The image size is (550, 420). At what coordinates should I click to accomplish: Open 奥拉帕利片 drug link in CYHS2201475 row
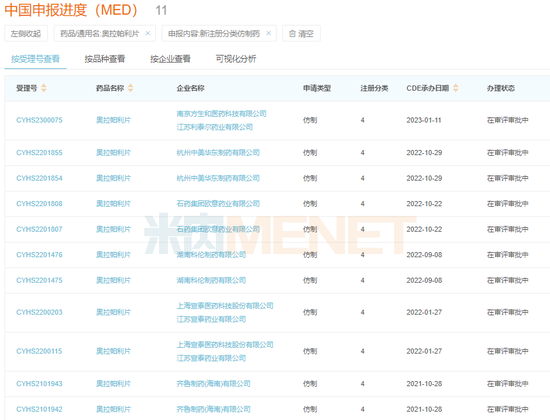pyautogui.click(x=114, y=280)
